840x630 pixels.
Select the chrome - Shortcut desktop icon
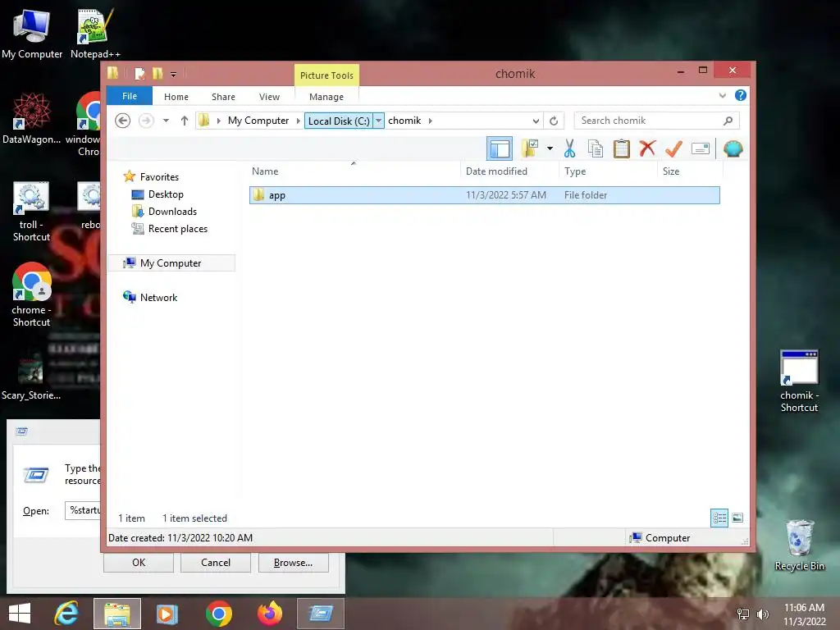tap(31, 294)
